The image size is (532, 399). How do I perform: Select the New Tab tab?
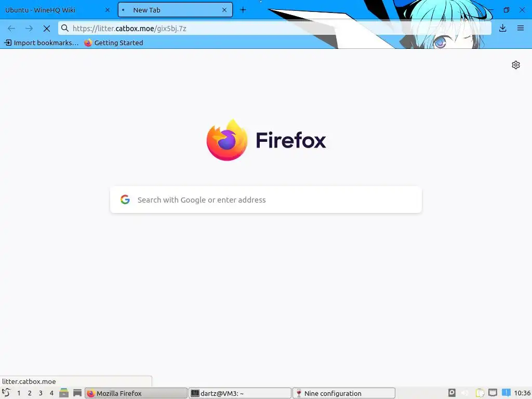175,10
